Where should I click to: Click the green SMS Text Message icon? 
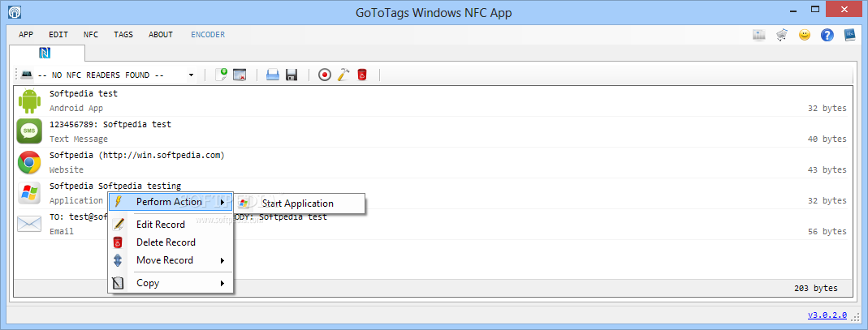29,131
